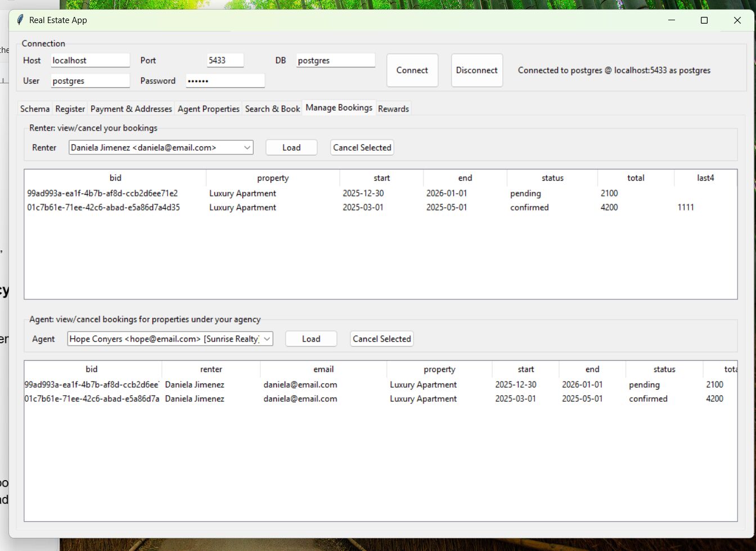The height and width of the screenshot is (551, 756).
Task: Select the Agent Properties tab
Action: click(209, 109)
